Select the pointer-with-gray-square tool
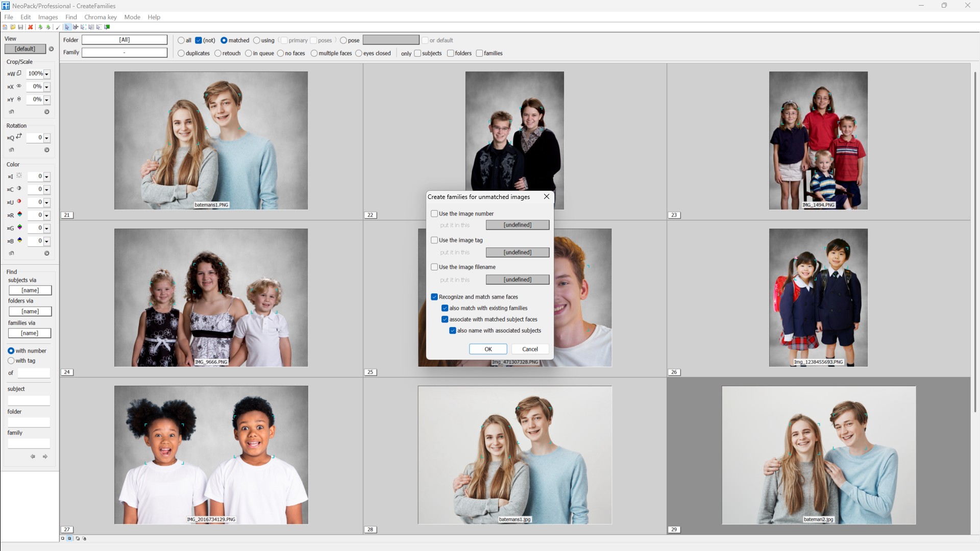 click(91, 27)
